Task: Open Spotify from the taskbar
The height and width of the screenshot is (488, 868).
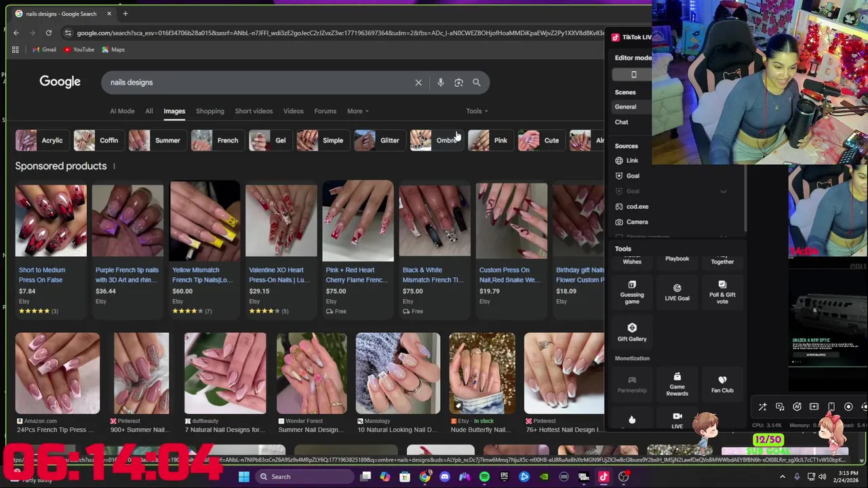Action: coord(484,476)
